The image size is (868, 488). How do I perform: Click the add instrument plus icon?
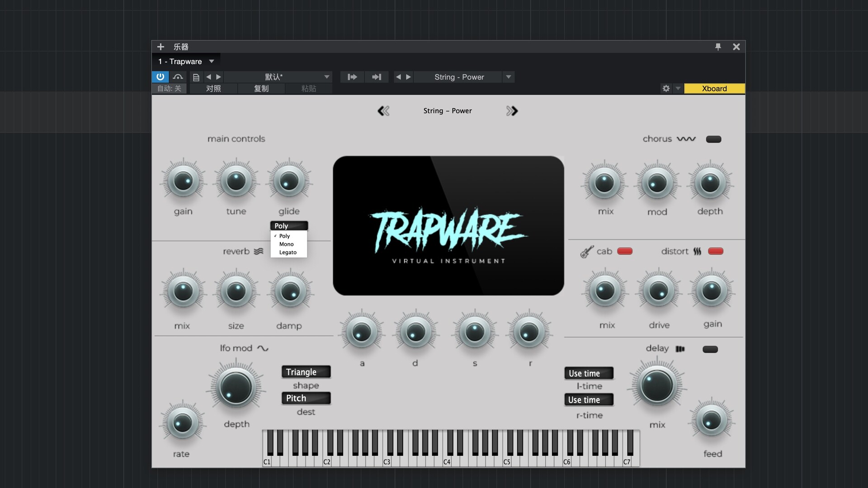(x=160, y=47)
